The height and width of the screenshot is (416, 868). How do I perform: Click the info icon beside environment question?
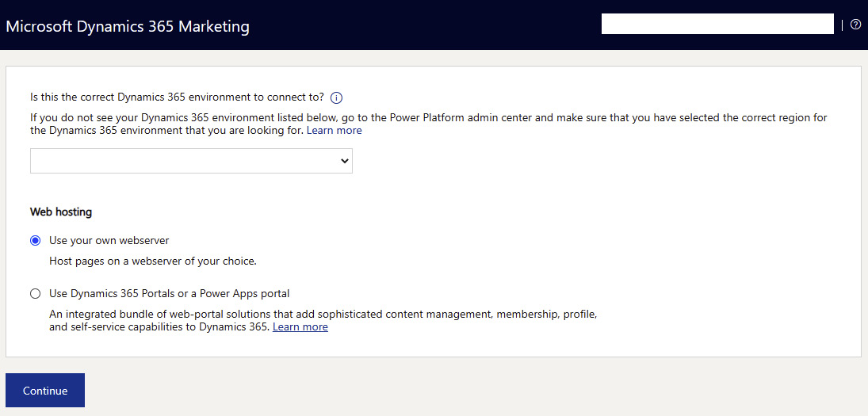pyautogui.click(x=337, y=98)
